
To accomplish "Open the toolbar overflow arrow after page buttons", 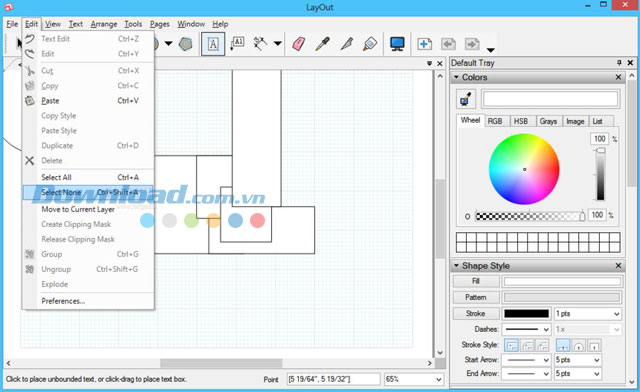I will coord(491,50).
